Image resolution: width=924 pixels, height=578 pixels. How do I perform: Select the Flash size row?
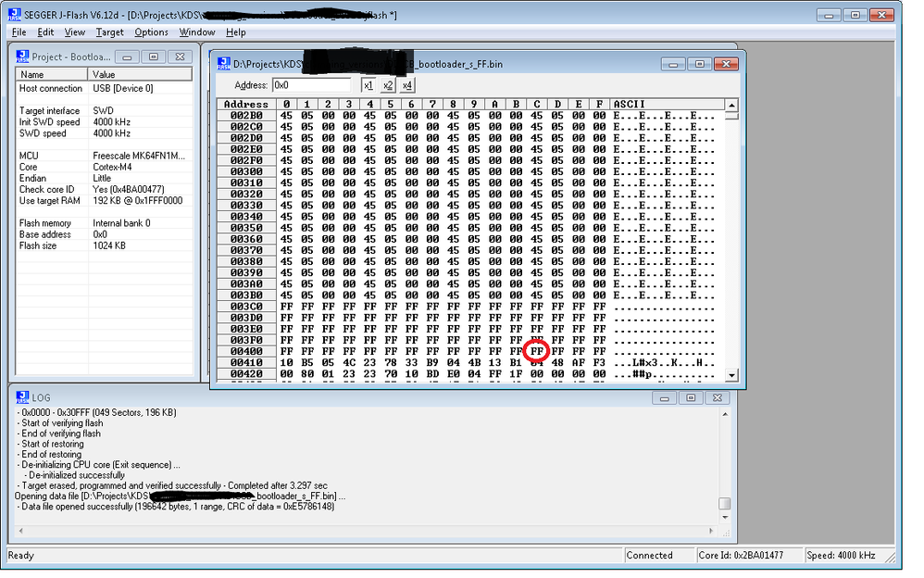click(105, 245)
